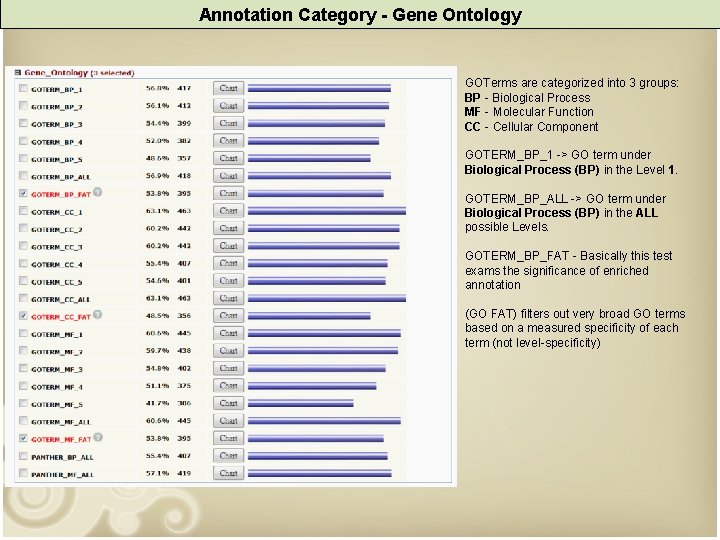Show Chart for GOTERM_MF_FAT
The width and height of the screenshot is (720, 540).
[228, 439]
